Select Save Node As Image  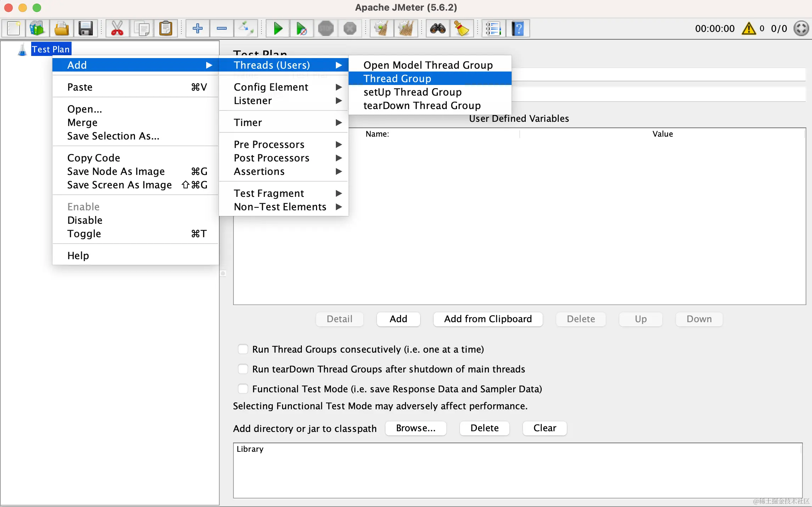[x=135, y=171]
